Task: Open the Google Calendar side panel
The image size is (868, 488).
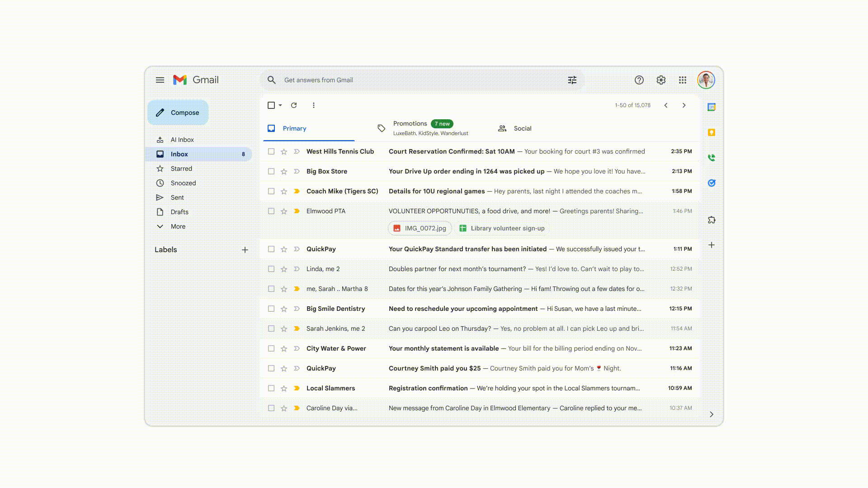Action: [711, 108]
